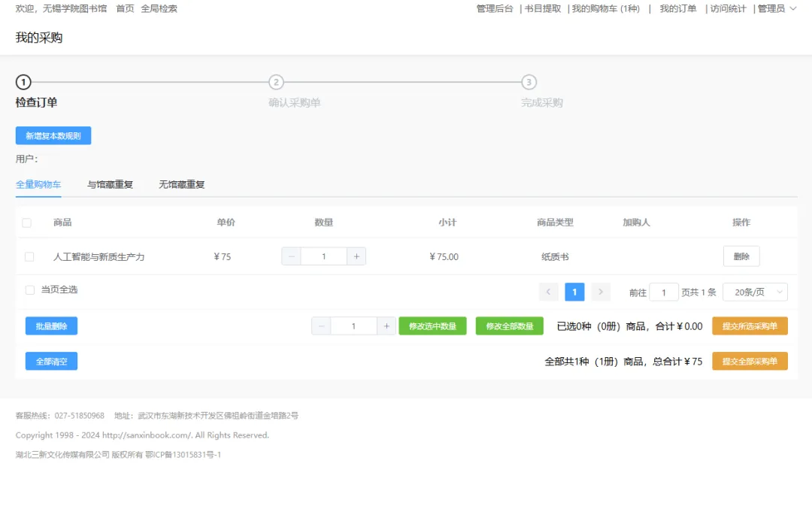Click the minus icon in the item quantity row
The height and width of the screenshot is (524, 812).
292,256
